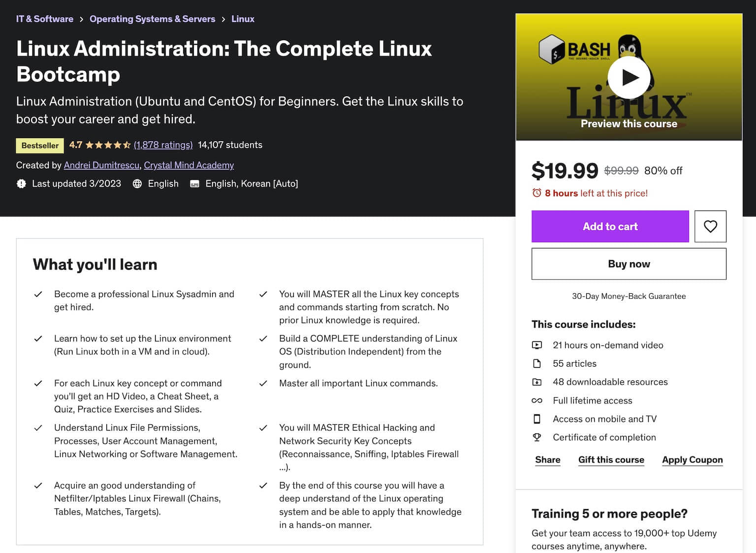Click the Buy now button
The height and width of the screenshot is (553, 756).
[x=629, y=264]
